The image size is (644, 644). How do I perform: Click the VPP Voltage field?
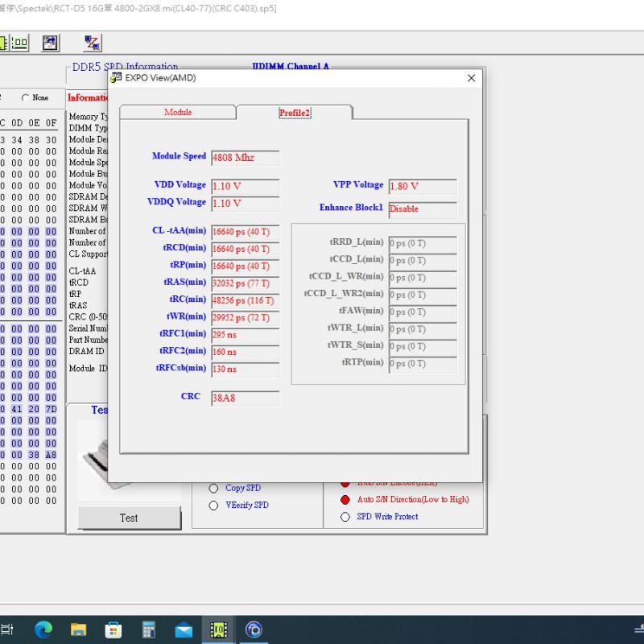[x=423, y=187]
